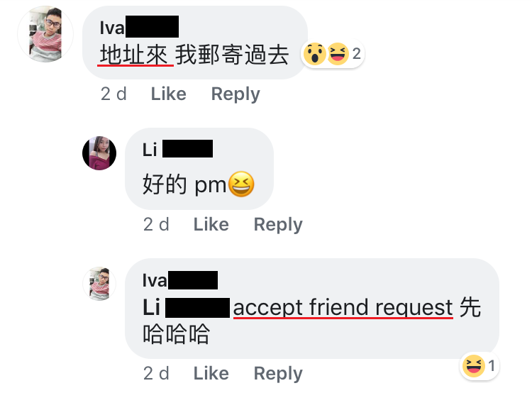Click the wow reaction emoji on first comment
This screenshot has height=393, width=532.
(x=314, y=54)
